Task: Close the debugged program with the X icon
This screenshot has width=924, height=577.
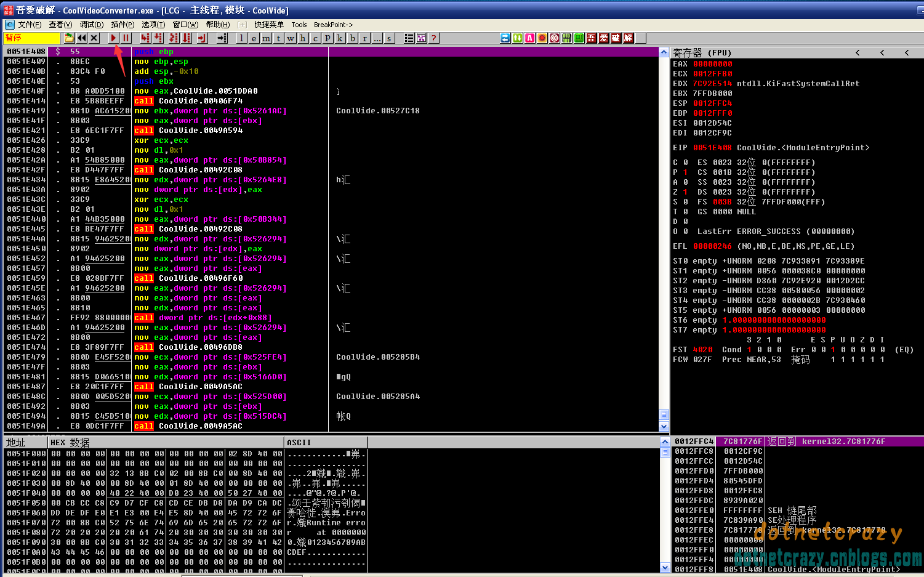Action: click(94, 38)
